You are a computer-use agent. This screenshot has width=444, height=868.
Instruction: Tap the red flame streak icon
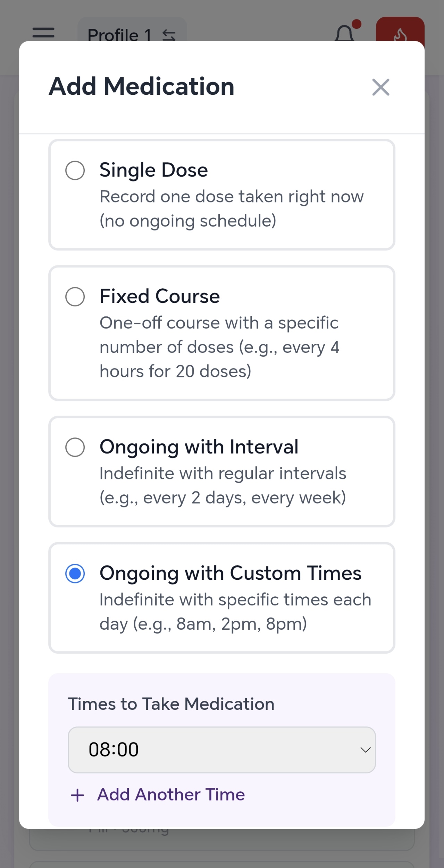click(400, 32)
